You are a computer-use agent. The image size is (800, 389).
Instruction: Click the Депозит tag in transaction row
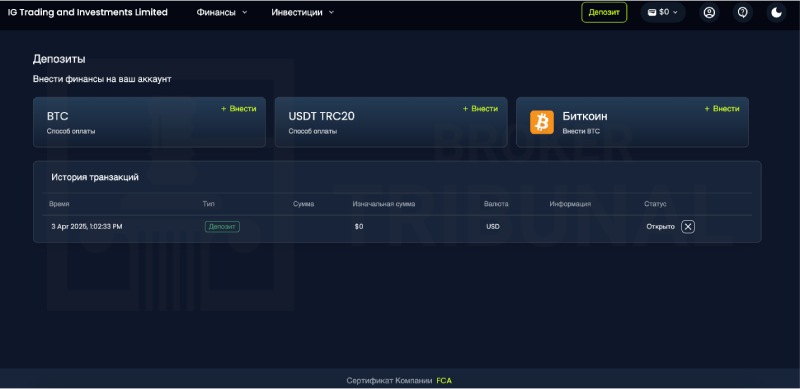pos(222,227)
